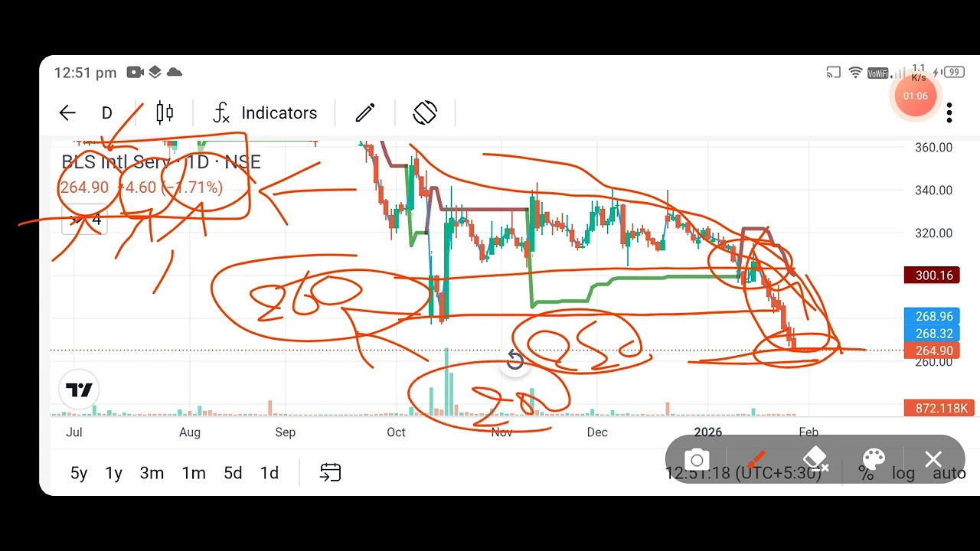Open the Indicators menu
This screenshot has height=551, width=980.
265,113
